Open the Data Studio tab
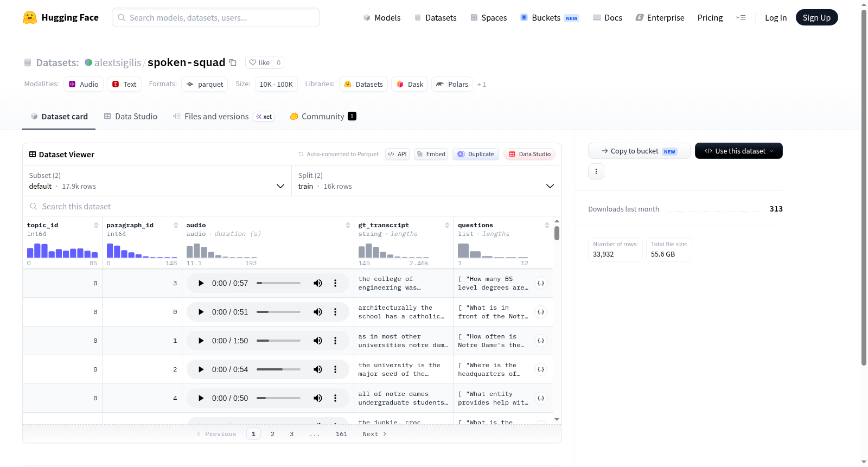Screen dimensions: 868x467 click(x=131, y=117)
